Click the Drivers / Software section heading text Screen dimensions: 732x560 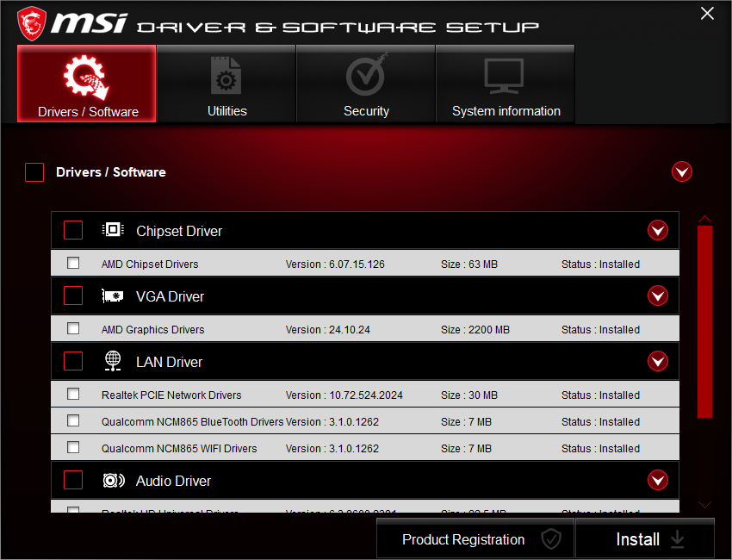[110, 171]
